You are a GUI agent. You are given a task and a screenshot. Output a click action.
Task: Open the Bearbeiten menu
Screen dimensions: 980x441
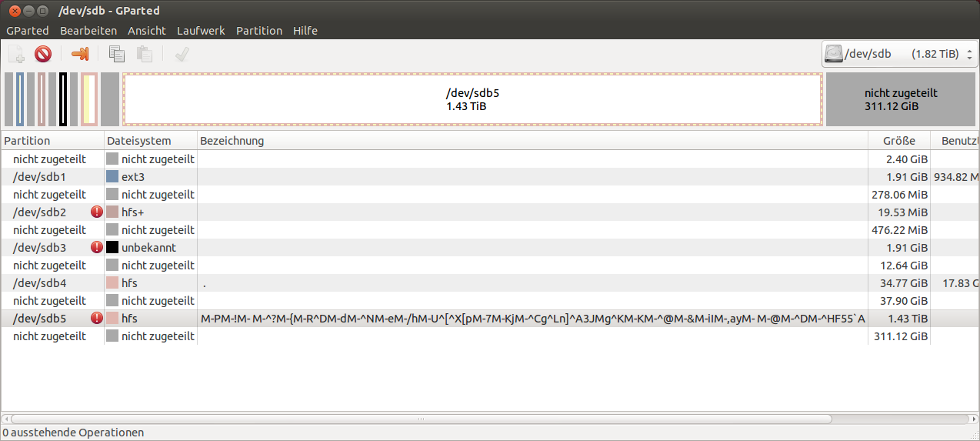tap(88, 31)
